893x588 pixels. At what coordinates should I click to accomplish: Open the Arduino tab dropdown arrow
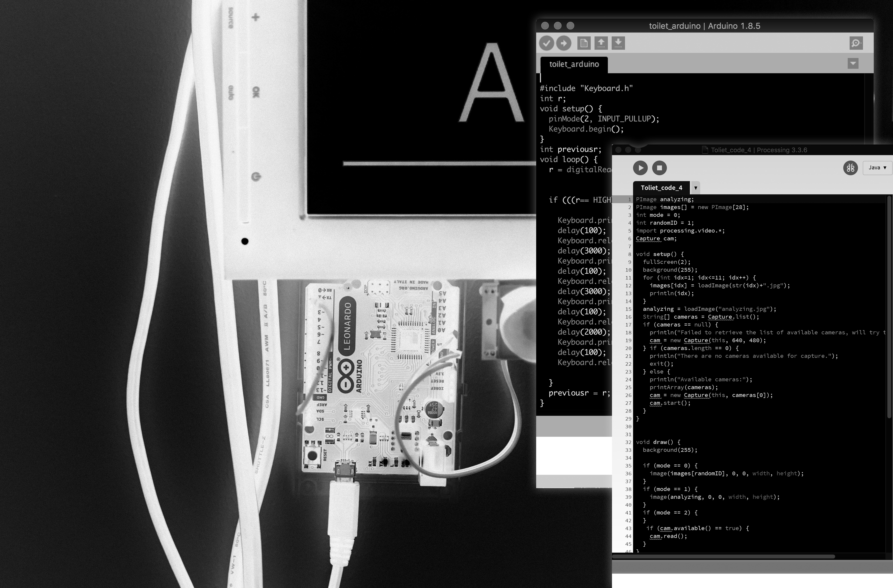click(x=853, y=63)
